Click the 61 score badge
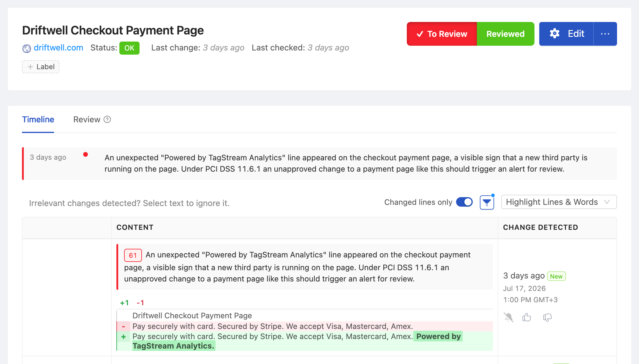 tap(133, 255)
